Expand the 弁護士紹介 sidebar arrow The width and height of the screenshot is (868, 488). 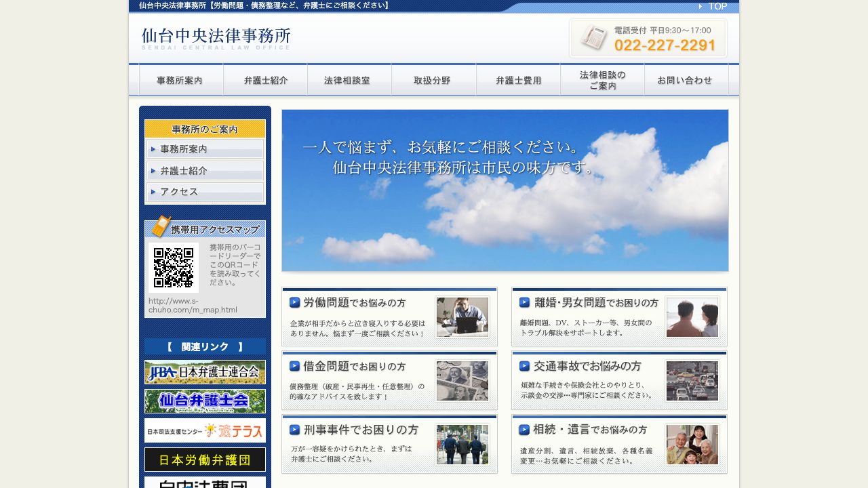153,171
